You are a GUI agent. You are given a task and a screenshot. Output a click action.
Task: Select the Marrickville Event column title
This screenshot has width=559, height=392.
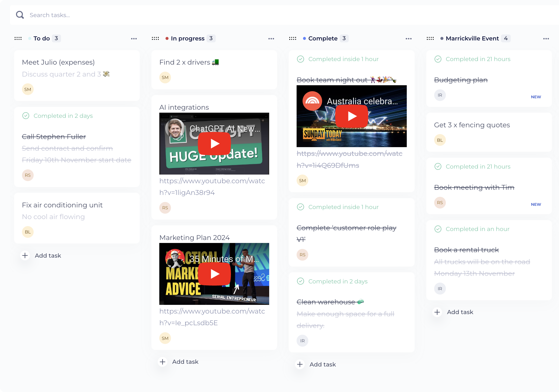click(x=472, y=38)
